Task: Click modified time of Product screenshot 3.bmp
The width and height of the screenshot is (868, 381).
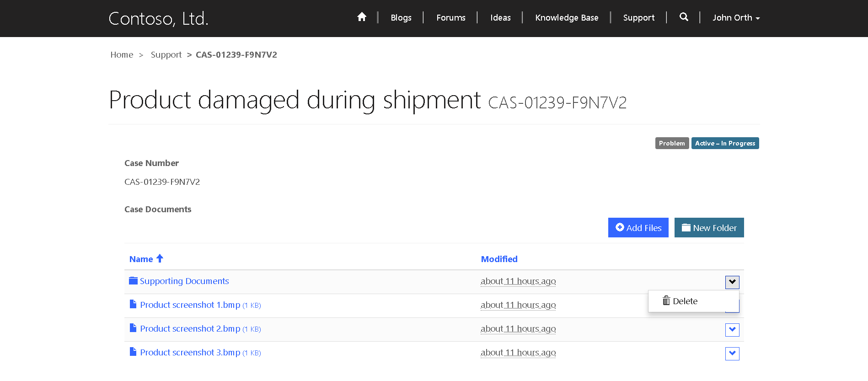Action: tap(518, 353)
